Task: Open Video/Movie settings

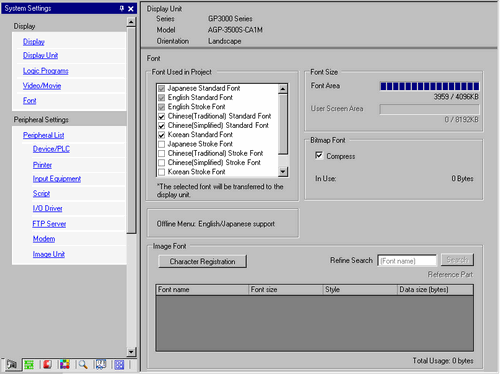Action: pos(42,86)
